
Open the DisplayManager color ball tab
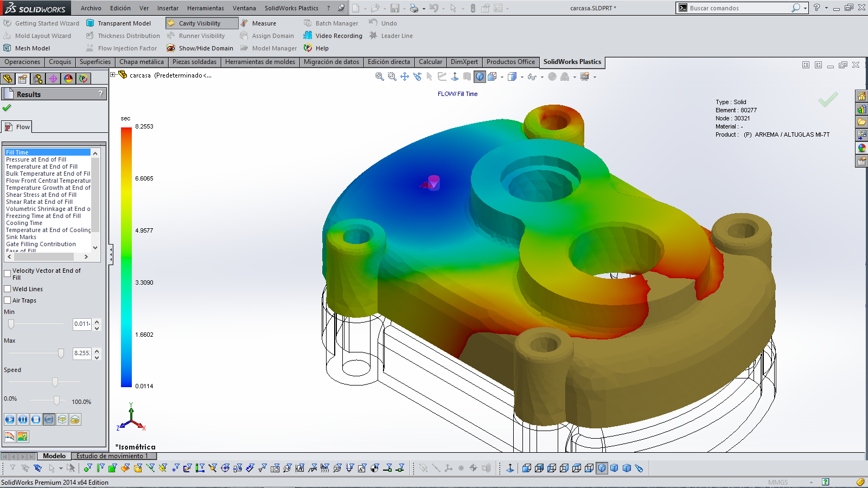tap(68, 79)
